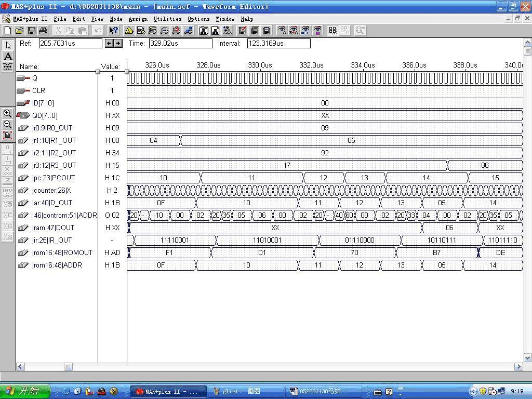The width and height of the screenshot is (532, 399).
Task: Open the Utilities menu
Action: pyautogui.click(x=168, y=19)
